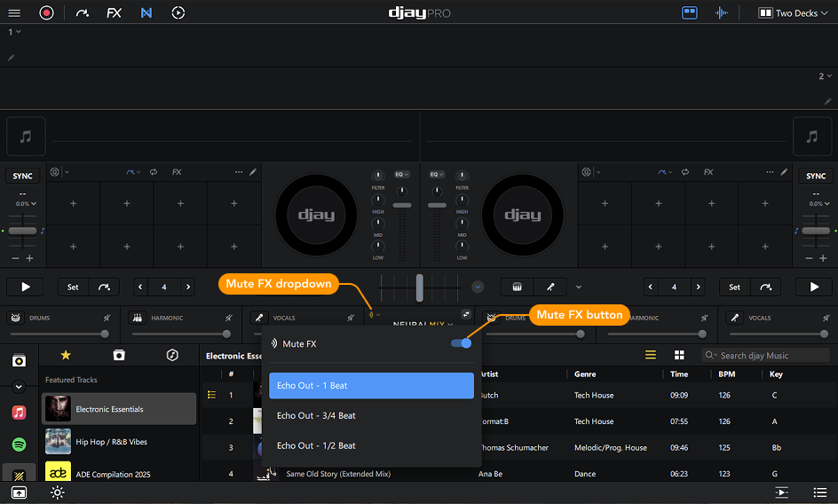This screenshot has width=838, height=504.
Task: Click the Search djay Music field
Action: tap(765, 356)
